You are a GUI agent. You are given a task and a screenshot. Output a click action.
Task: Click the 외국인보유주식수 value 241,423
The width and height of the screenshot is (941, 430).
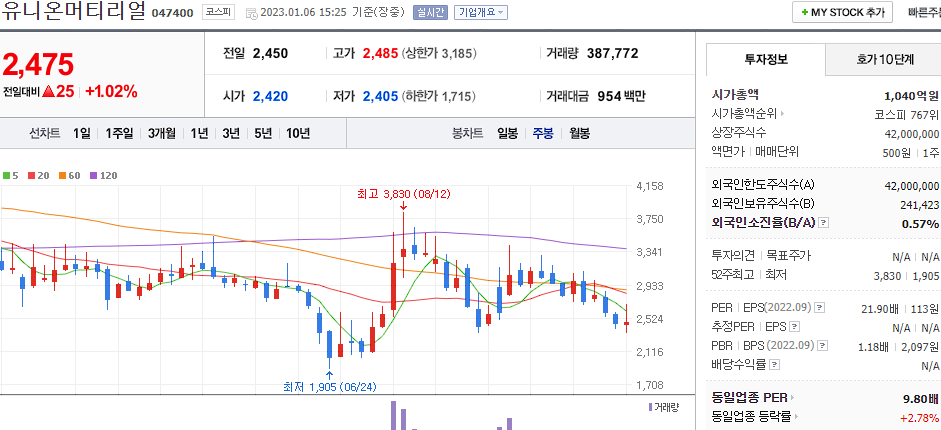[919, 205]
